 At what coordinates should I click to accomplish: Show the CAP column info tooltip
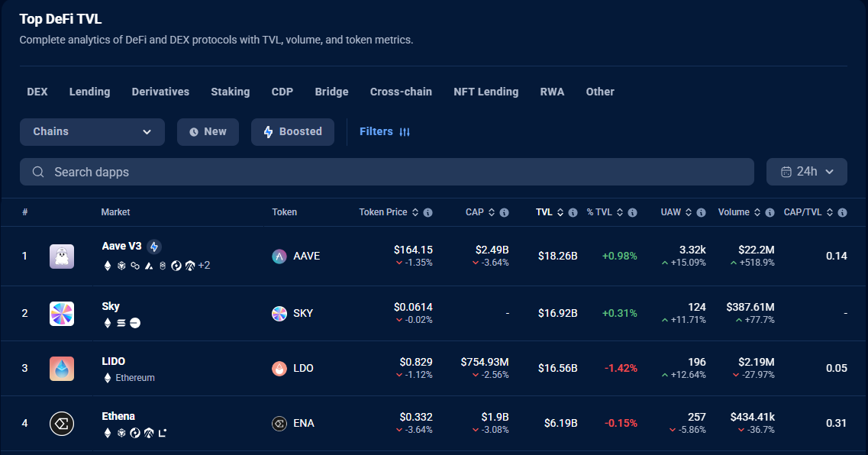click(505, 212)
